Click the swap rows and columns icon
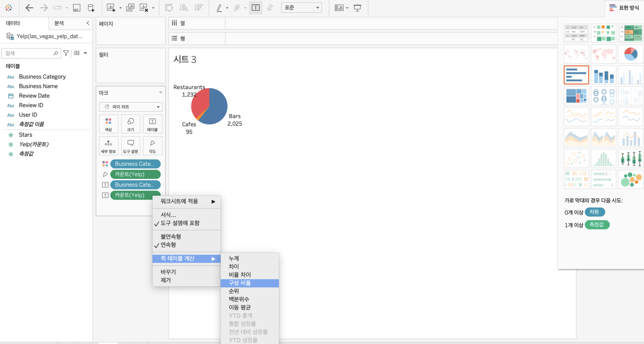This screenshot has height=344, width=644. click(169, 8)
